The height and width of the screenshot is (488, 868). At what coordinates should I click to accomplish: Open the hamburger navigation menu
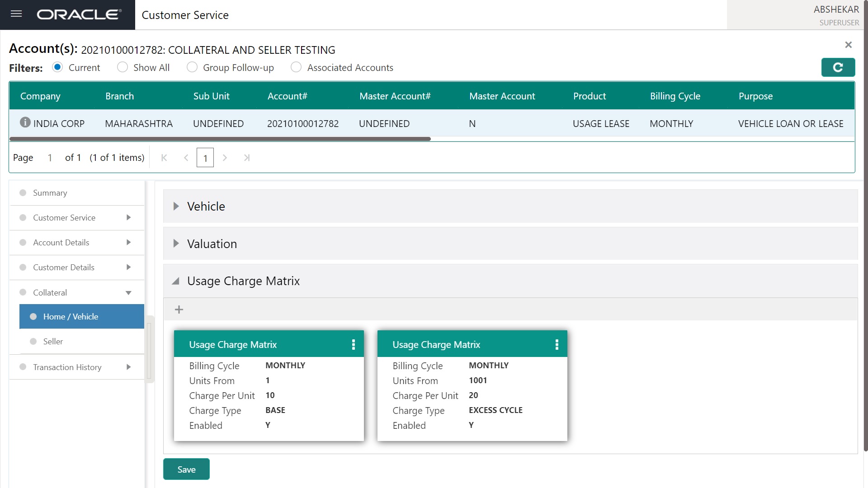pyautogui.click(x=16, y=14)
